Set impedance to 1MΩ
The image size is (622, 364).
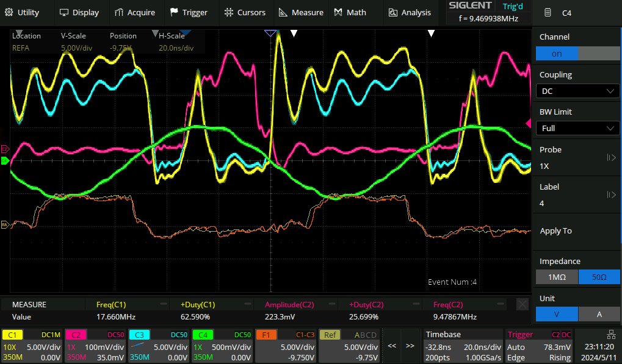click(556, 277)
